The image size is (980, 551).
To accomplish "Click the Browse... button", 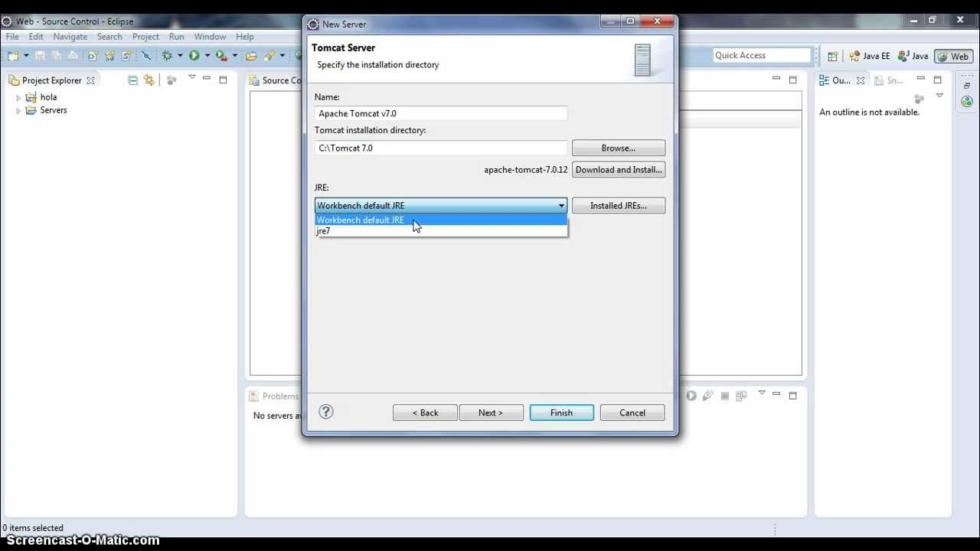I will [x=619, y=148].
